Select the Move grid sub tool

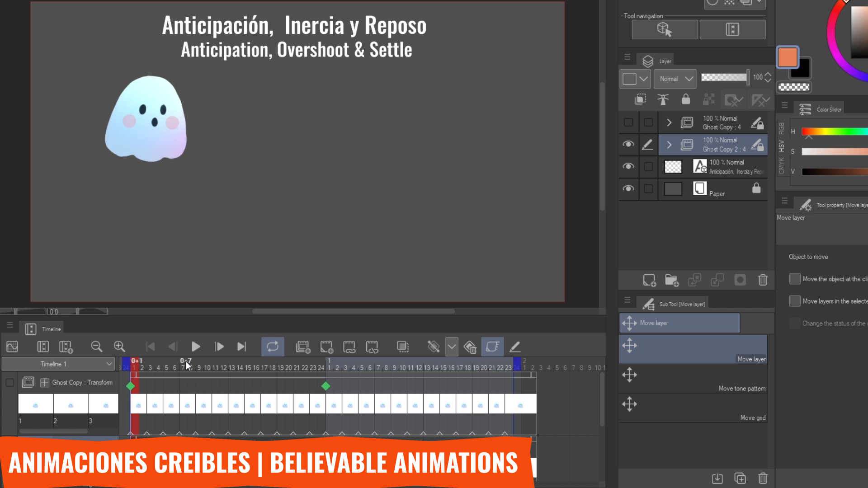pyautogui.click(x=693, y=408)
